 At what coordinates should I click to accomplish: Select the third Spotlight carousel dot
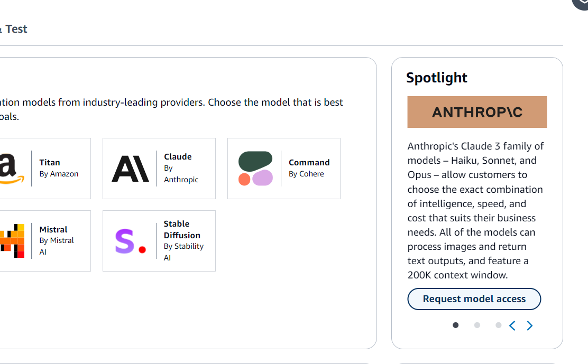[498, 325]
